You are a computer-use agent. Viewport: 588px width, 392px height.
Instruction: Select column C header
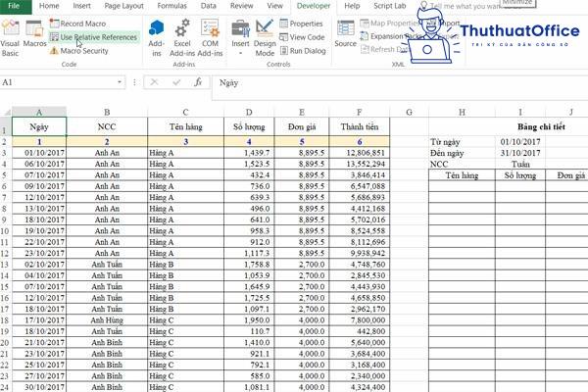(185, 112)
